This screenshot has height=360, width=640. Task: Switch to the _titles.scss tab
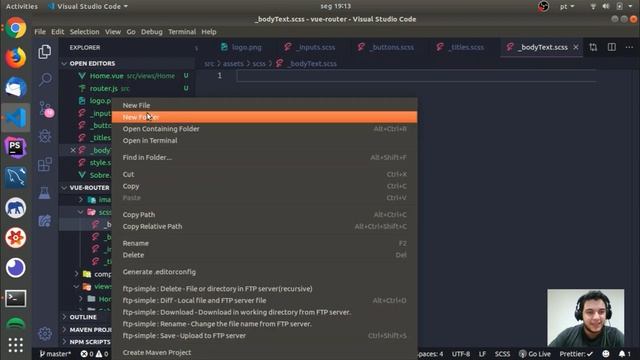click(460, 47)
